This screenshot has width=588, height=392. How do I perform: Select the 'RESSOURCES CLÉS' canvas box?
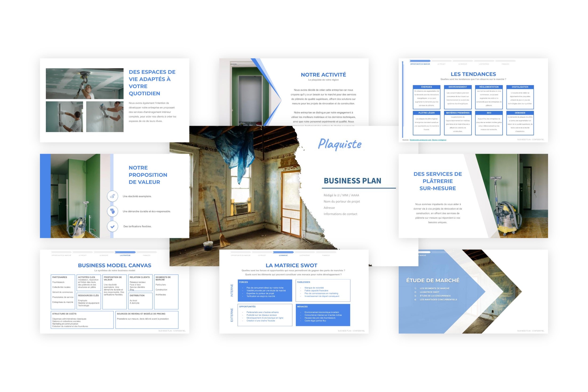click(x=89, y=301)
